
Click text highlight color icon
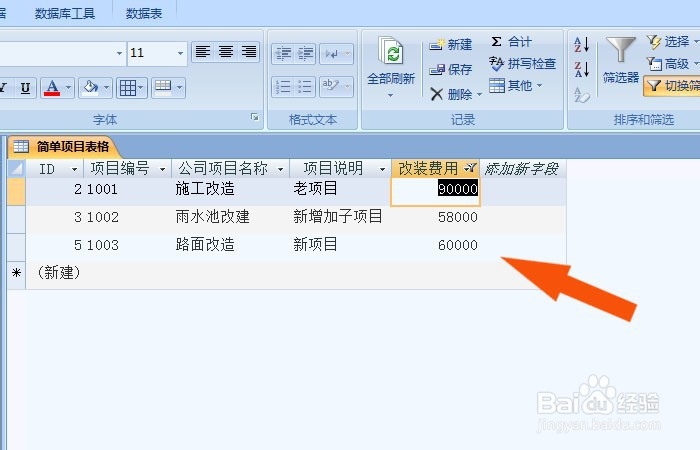tap(331, 87)
